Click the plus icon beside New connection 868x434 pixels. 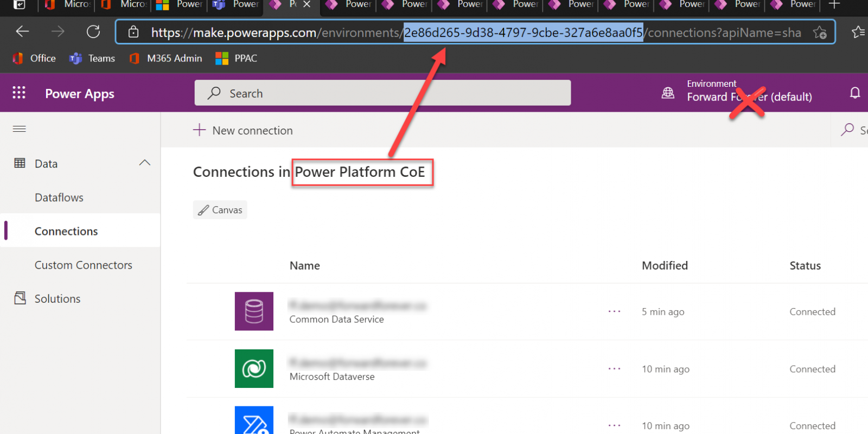(200, 130)
